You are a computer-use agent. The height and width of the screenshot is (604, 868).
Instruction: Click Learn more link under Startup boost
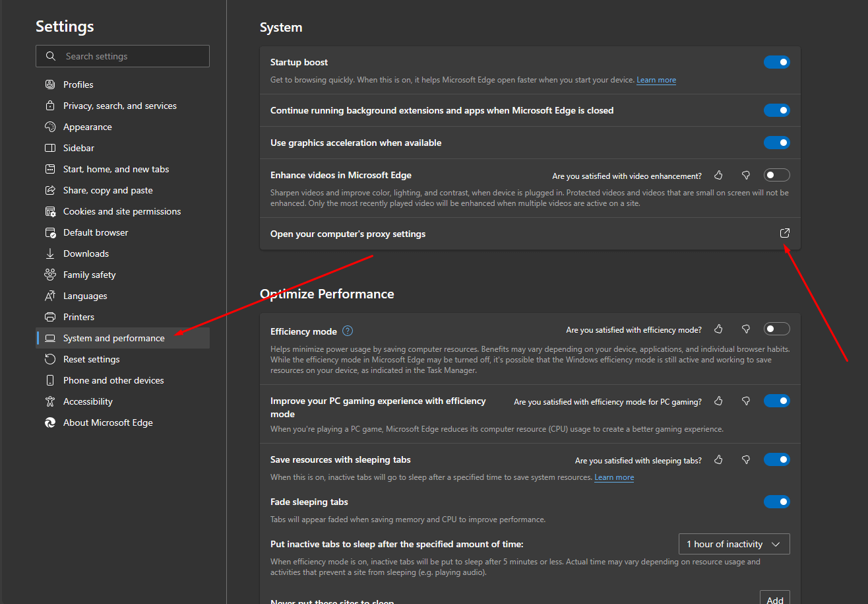[x=656, y=80]
